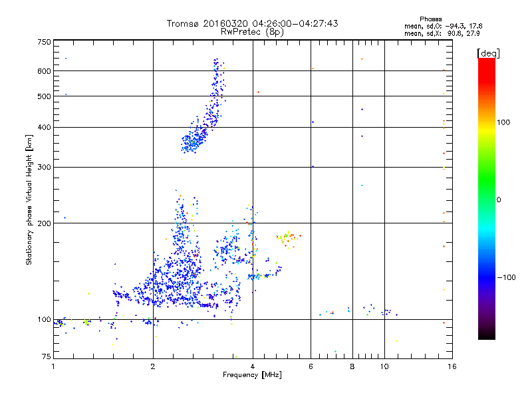Click the orange-yellow echo cluster near 5 MHz
This screenshot has height=399, width=532.
point(288,239)
